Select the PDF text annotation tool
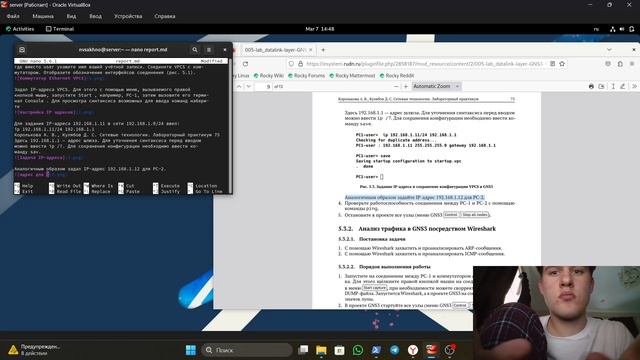The image size is (640, 360). pos(613,86)
